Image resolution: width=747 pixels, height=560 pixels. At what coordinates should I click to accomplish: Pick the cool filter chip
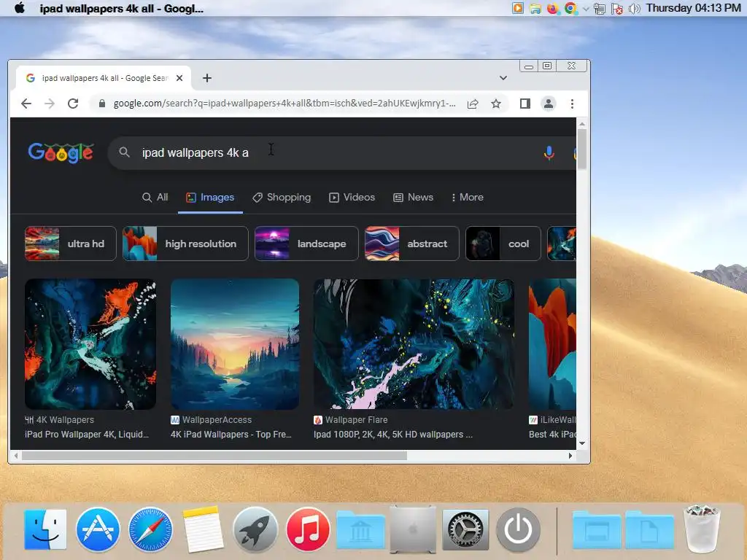click(503, 244)
